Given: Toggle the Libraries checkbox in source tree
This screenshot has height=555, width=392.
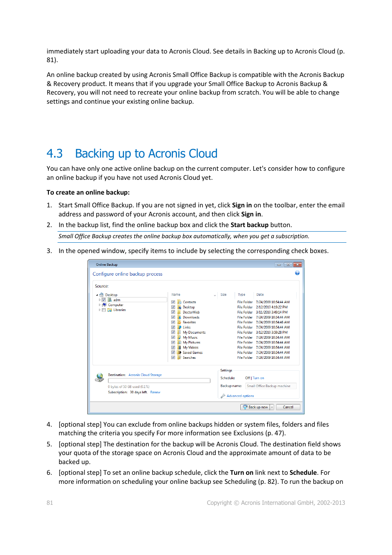Looking at the screenshot, I should pos(104,310).
